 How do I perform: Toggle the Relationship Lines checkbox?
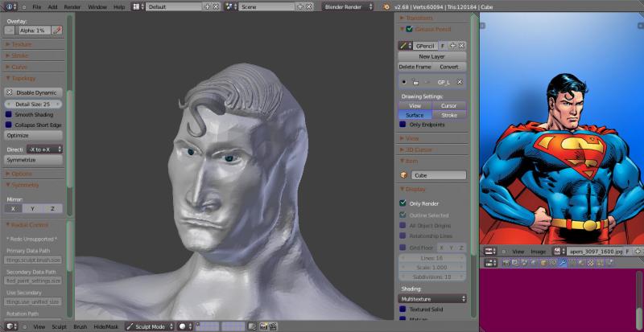(x=403, y=236)
